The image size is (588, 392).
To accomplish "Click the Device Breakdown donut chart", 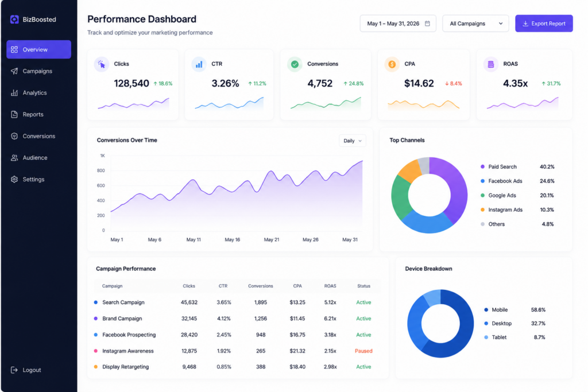I will pos(440,324).
